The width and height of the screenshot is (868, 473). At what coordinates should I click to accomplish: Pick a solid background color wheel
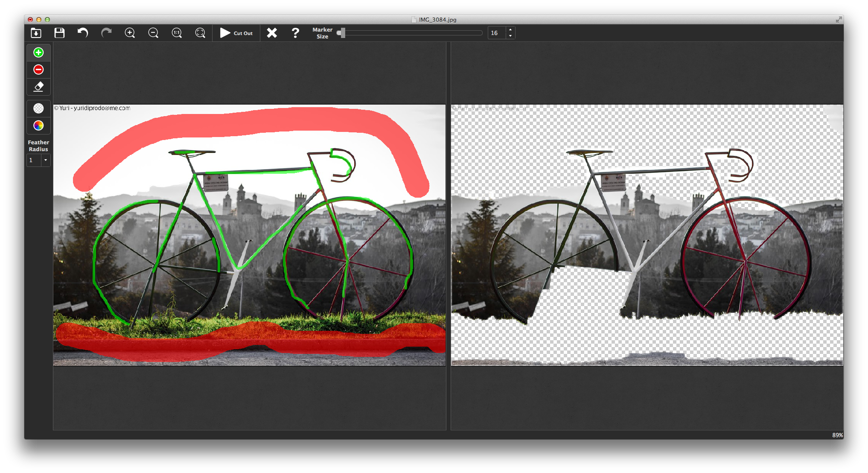click(38, 126)
